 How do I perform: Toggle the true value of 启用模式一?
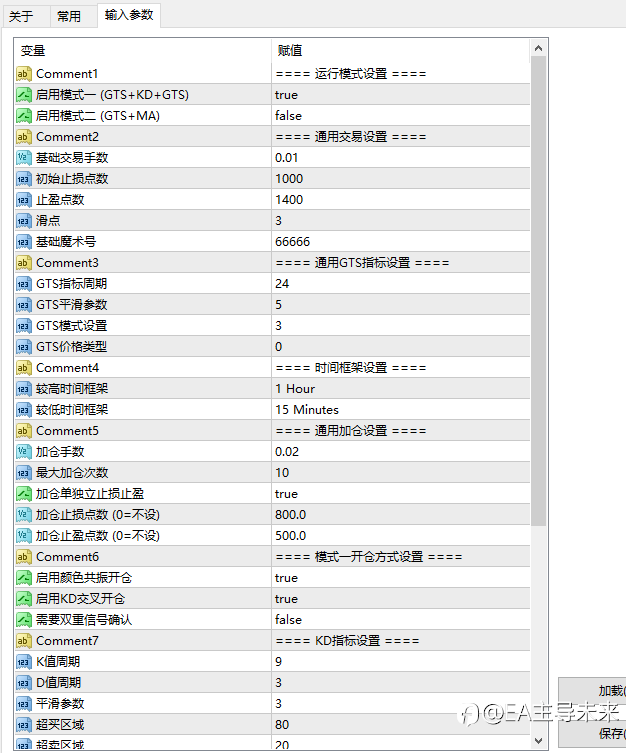coord(401,95)
